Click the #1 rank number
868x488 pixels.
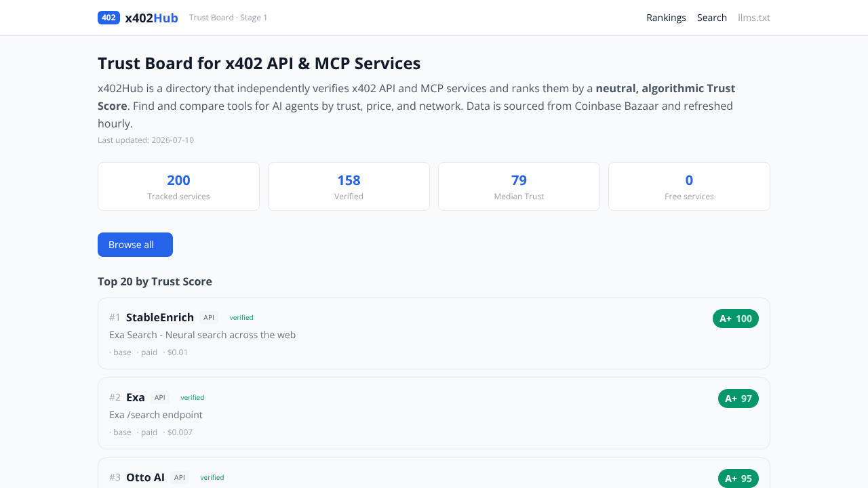click(115, 317)
